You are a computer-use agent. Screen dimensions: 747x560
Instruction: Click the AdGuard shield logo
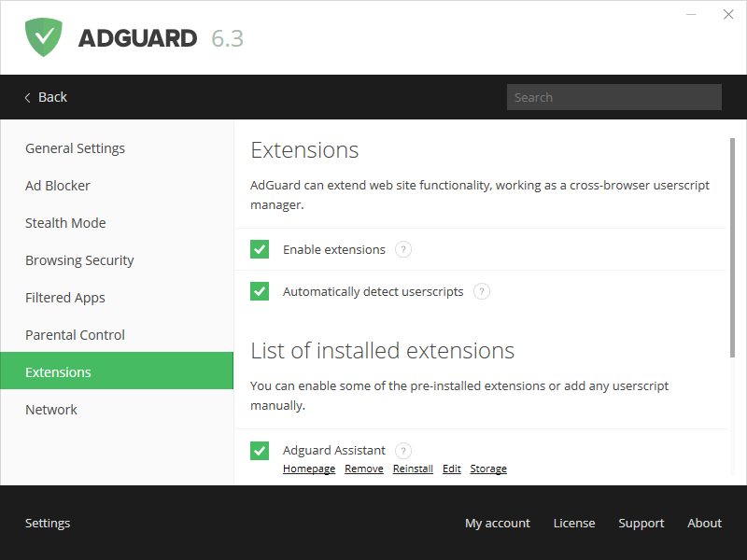click(43, 37)
